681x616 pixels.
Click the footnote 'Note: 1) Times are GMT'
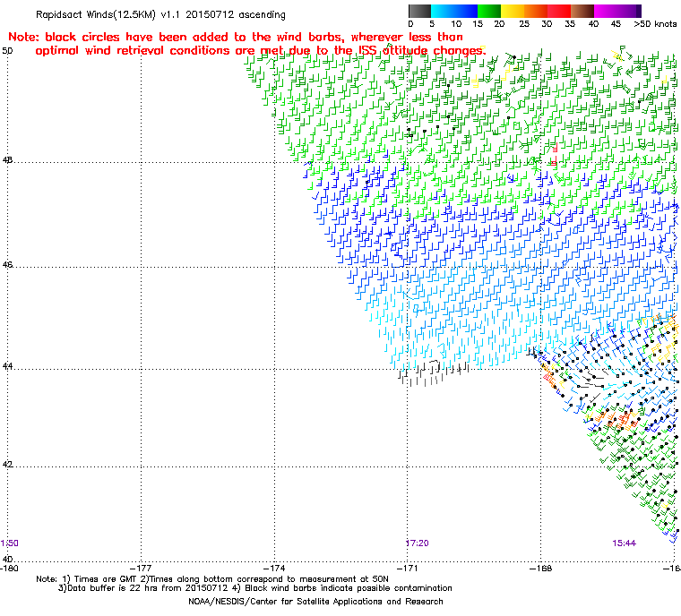(212, 579)
